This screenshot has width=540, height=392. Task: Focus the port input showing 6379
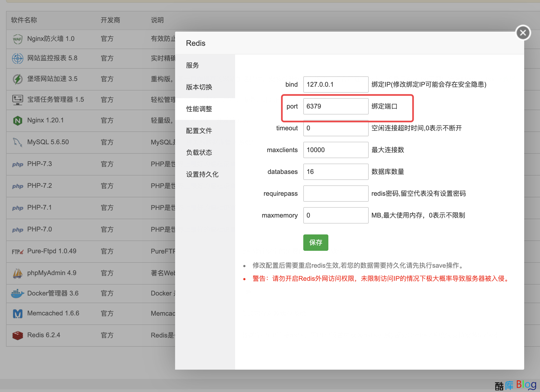pyautogui.click(x=336, y=106)
